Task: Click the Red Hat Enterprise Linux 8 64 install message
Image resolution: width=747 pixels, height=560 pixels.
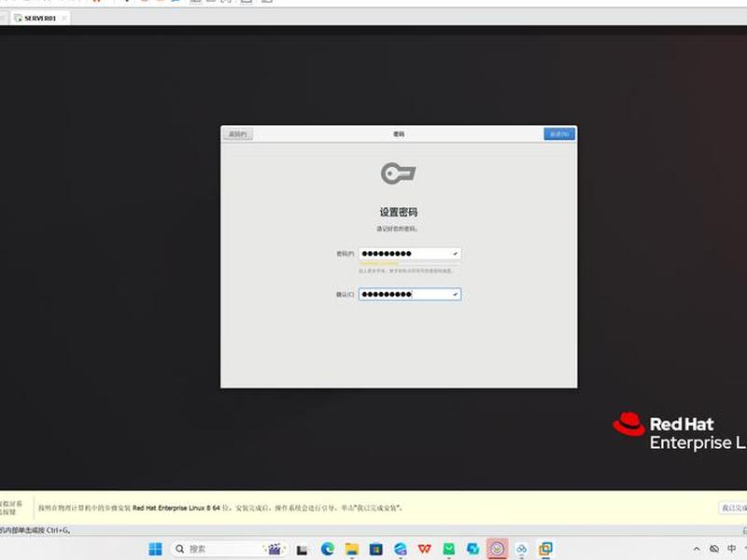Action: [x=220, y=508]
